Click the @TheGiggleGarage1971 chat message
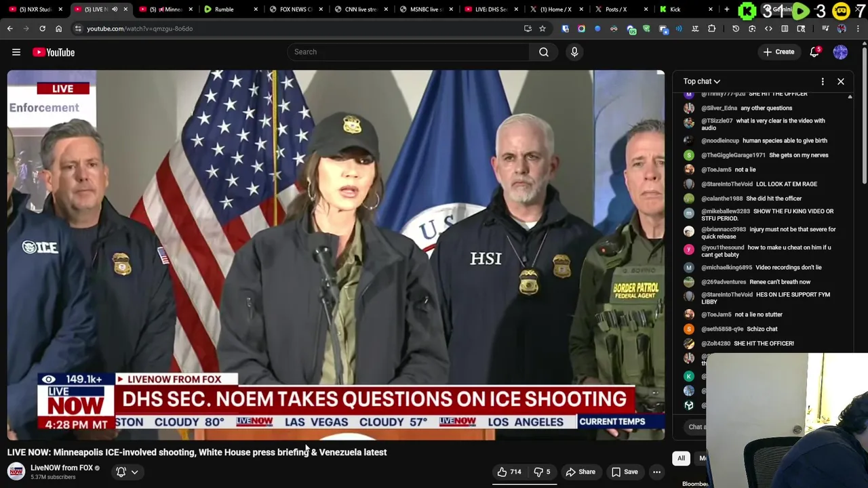Screen dimensions: 868x488 point(764,155)
